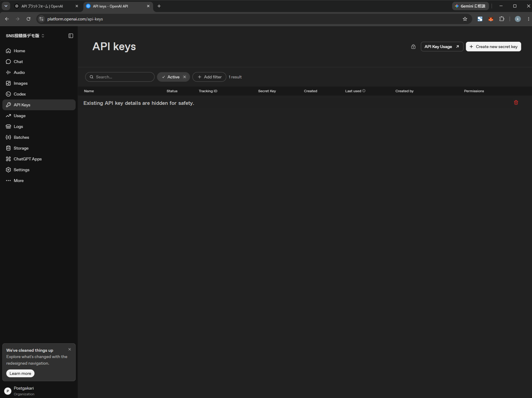
Task: Click the Permissions column header
Action: click(474, 91)
